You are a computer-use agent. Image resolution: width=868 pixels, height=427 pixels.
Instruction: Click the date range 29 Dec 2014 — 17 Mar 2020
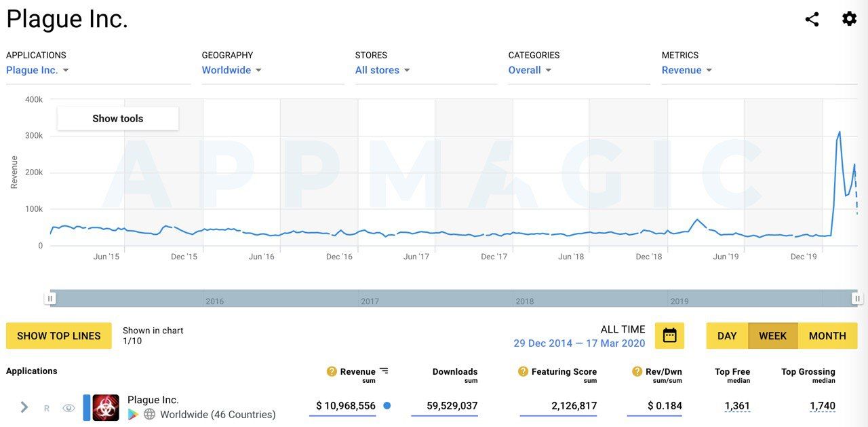click(579, 343)
